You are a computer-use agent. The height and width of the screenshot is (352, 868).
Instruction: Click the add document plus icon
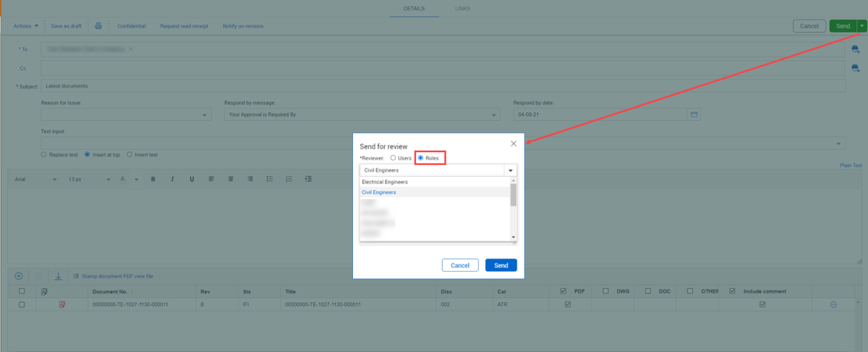click(19, 276)
